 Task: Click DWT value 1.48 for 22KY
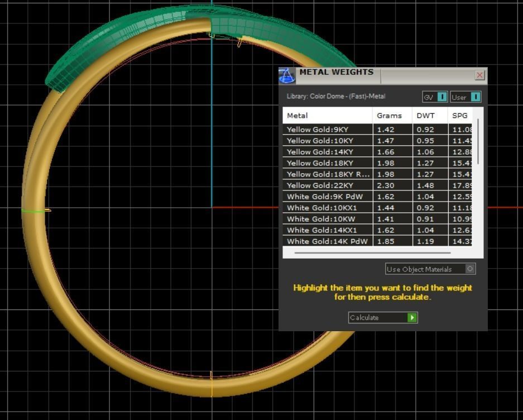pyautogui.click(x=425, y=185)
